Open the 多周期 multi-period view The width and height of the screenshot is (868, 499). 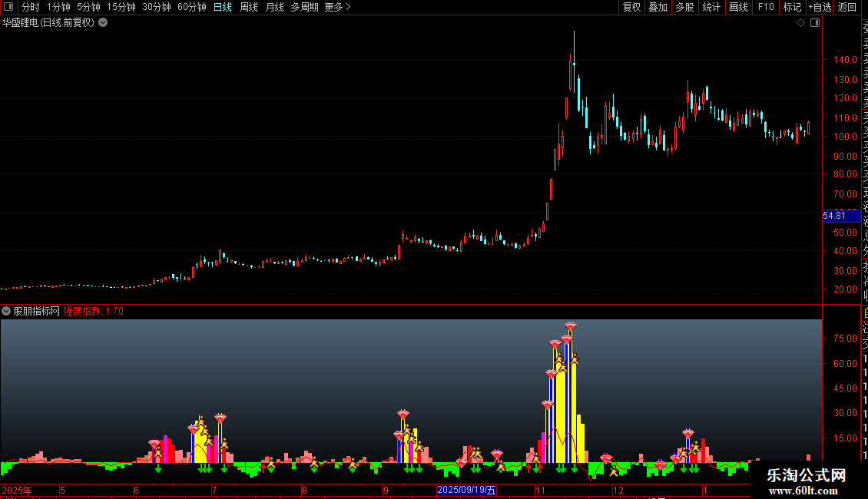point(304,7)
